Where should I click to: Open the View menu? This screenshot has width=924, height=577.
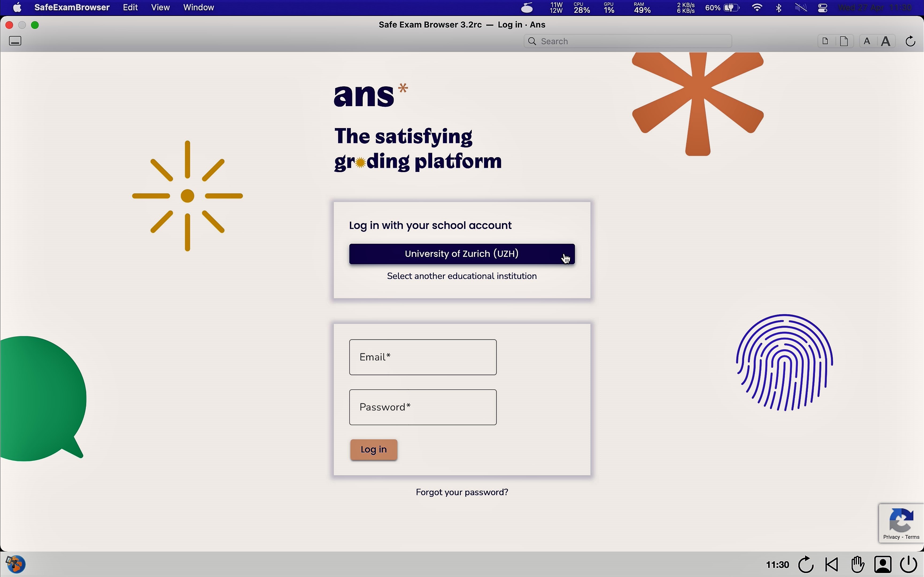[160, 8]
